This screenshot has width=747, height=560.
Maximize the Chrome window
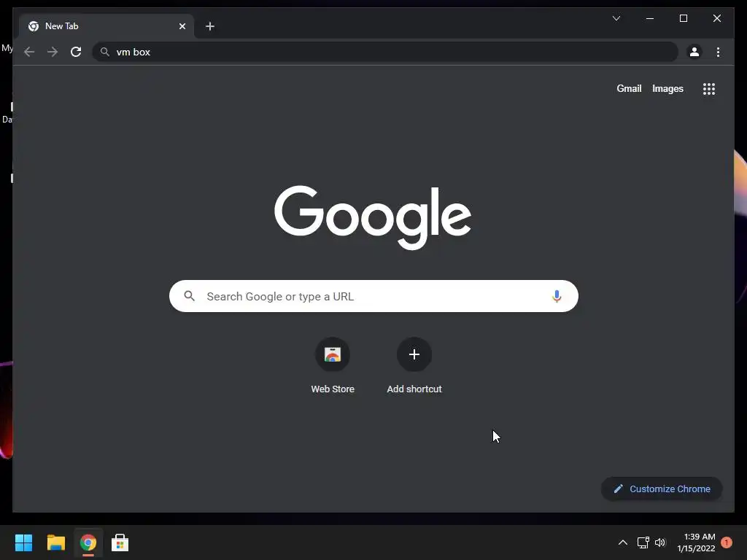coord(683,18)
